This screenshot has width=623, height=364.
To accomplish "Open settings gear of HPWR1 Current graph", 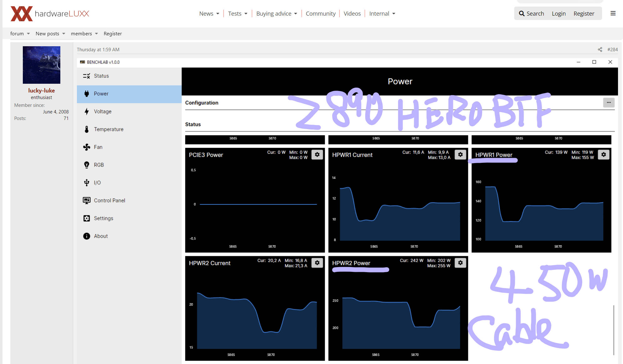I will [460, 155].
